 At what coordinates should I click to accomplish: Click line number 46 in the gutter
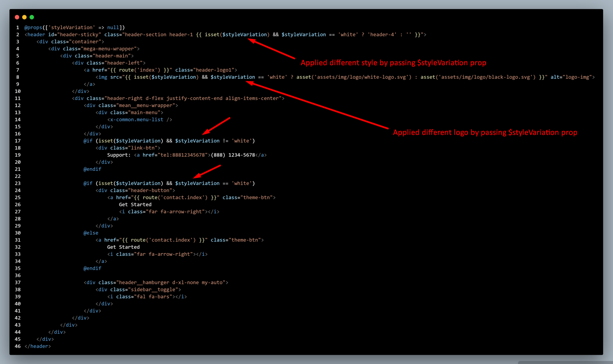[x=17, y=346]
